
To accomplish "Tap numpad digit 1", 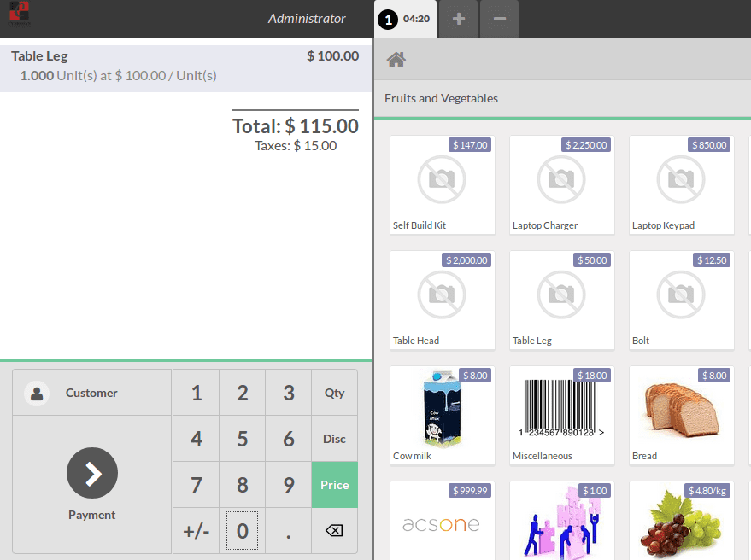I will [x=197, y=393].
